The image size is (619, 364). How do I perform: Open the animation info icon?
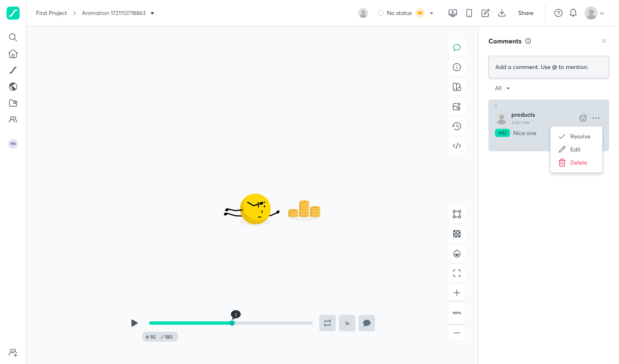[457, 67]
